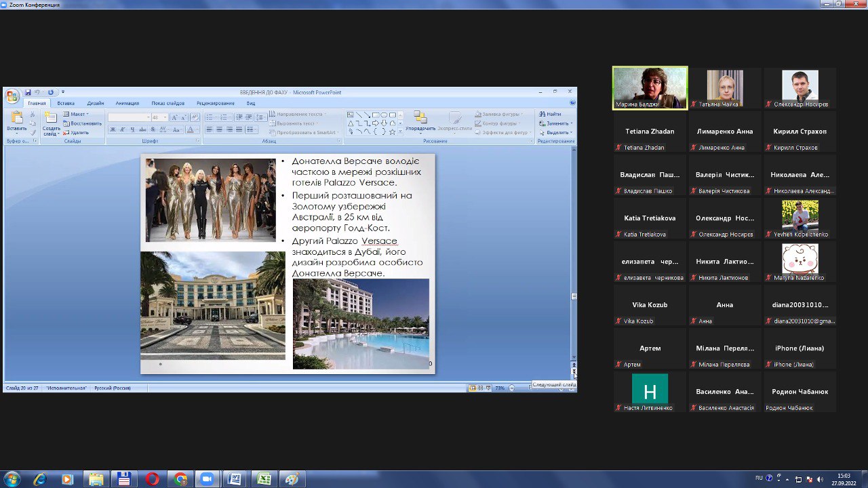Toggle italic (К) formatting

pyautogui.click(x=122, y=129)
